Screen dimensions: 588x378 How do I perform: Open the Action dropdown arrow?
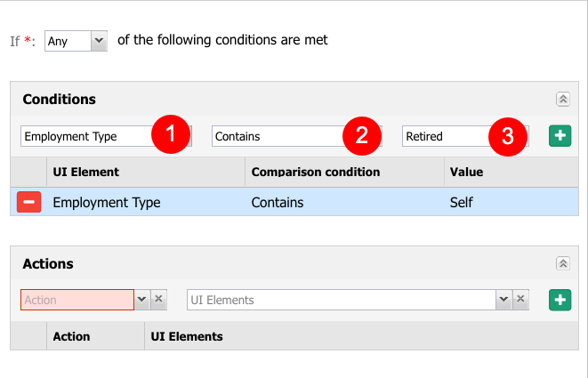pyautogui.click(x=142, y=300)
